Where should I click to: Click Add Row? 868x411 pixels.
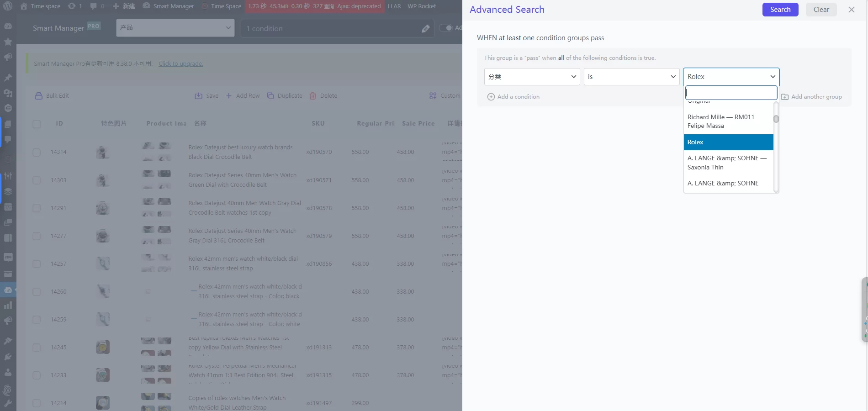243,96
